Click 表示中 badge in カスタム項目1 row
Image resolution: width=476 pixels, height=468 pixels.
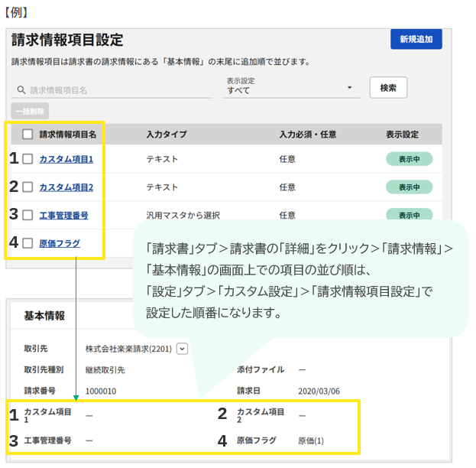(x=409, y=159)
